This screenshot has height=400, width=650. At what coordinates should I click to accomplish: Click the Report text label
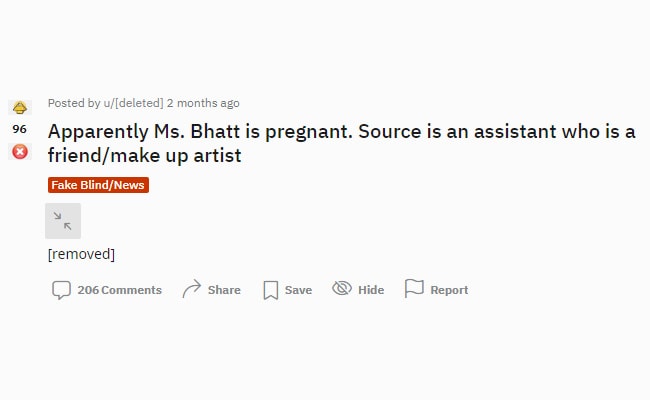click(449, 290)
